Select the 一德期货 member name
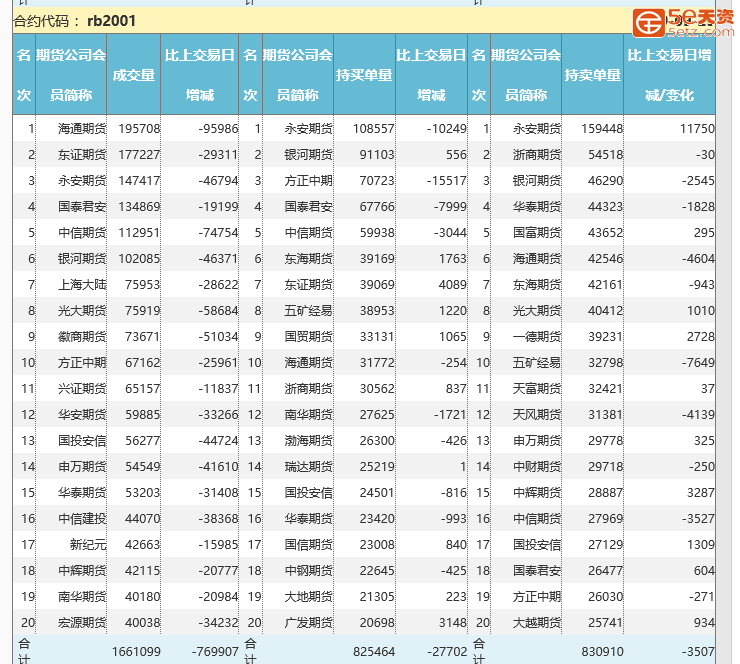The width and height of the screenshot is (740, 664). [x=537, y=336]
